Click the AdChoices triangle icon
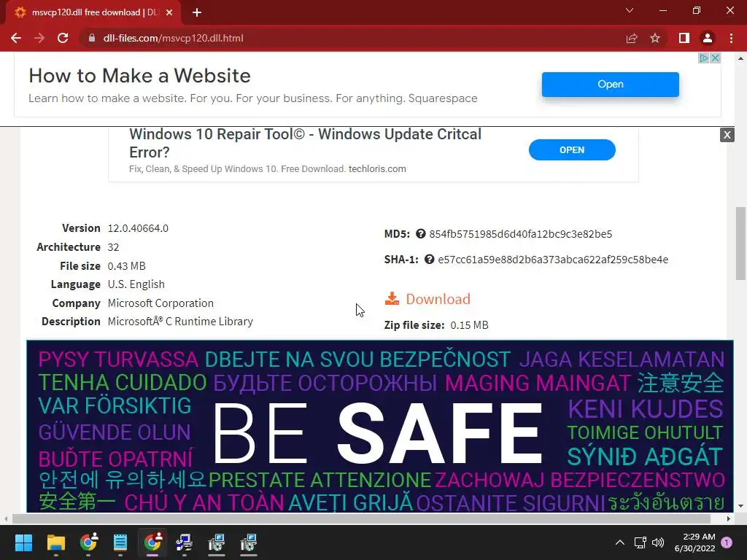This screenshot has width=747, height=560. click(704, 58)
